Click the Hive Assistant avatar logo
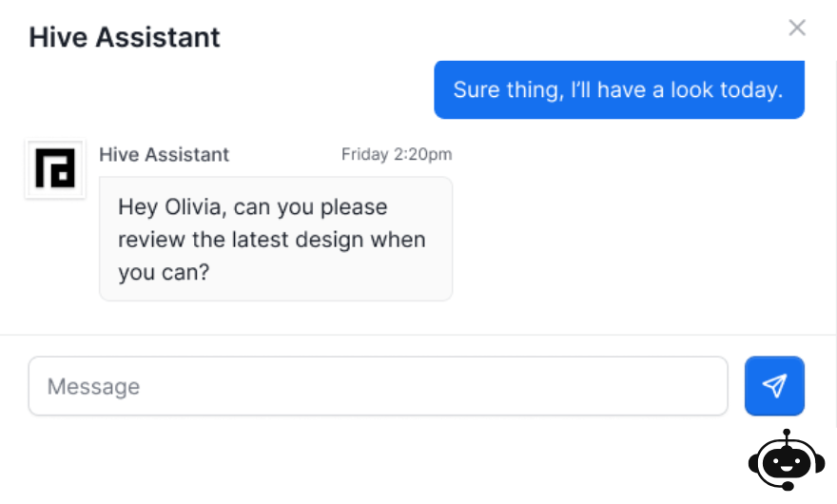The width and height of the screenshot is (837, 504). pyautogui.click(x=55, y=168)
